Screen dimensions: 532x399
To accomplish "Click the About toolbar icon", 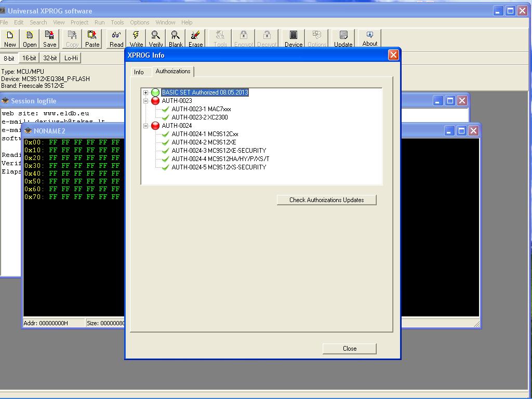I will (x=369, y=38).
